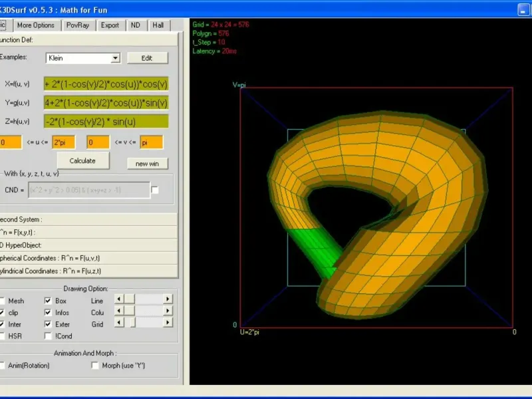The height and width of the screenshot is (399, 532).
Task: Open the More Options tab
Action: (36, 25)
